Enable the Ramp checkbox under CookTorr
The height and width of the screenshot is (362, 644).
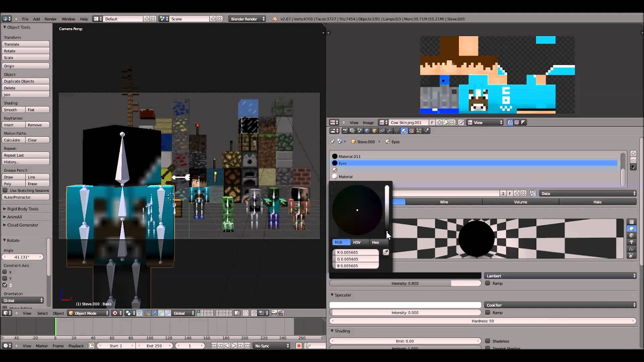[488, 313]
